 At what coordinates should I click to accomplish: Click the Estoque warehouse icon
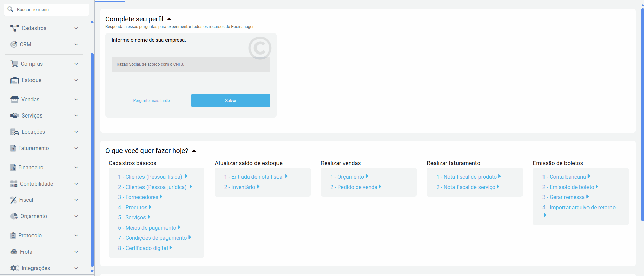pos(15,80)
